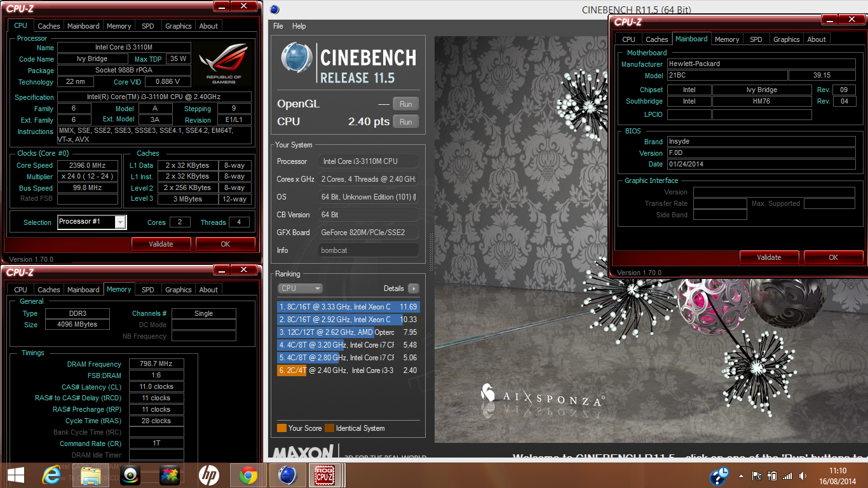
Task: Open File Explorer from the taskbar
Action: [x=91, y=475]
